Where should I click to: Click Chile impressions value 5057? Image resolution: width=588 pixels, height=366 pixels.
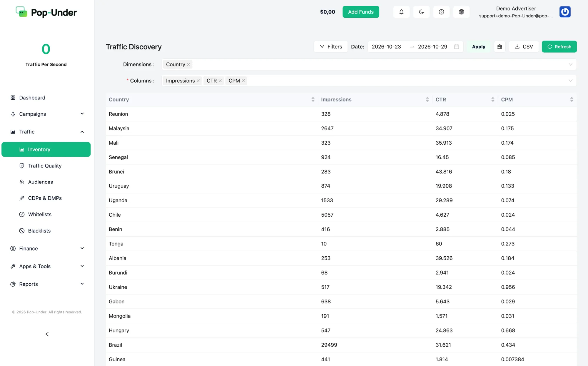(327, 215)
